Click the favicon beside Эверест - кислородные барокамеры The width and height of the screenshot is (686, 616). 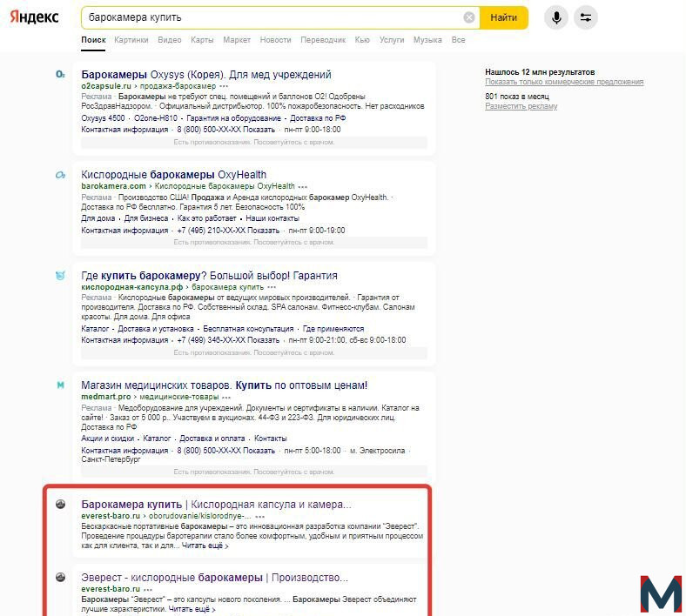coord(61,577)
